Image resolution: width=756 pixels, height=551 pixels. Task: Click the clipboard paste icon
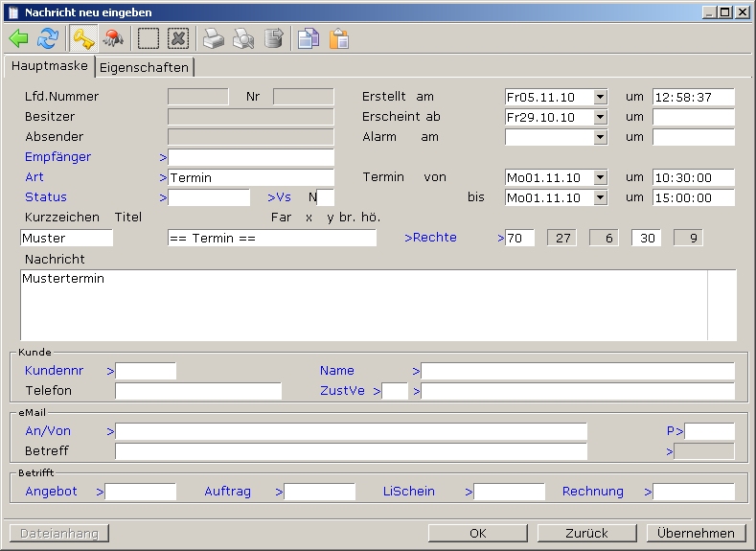click(338, 38)
